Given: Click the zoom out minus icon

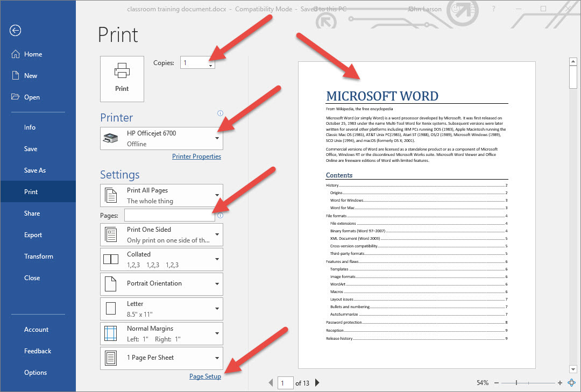Looking at the screenshot, I should 497,383.
